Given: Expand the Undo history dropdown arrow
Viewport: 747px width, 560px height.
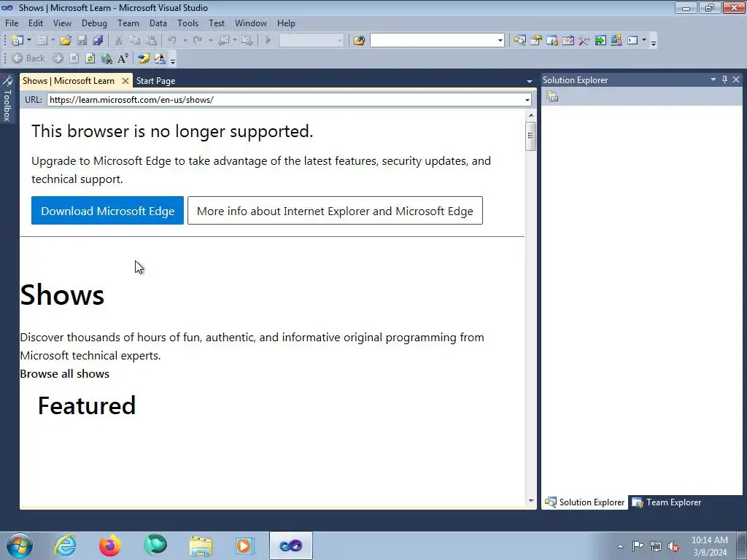Looking at the screenshot, I should pyautogui.click(x=185, y=41).
